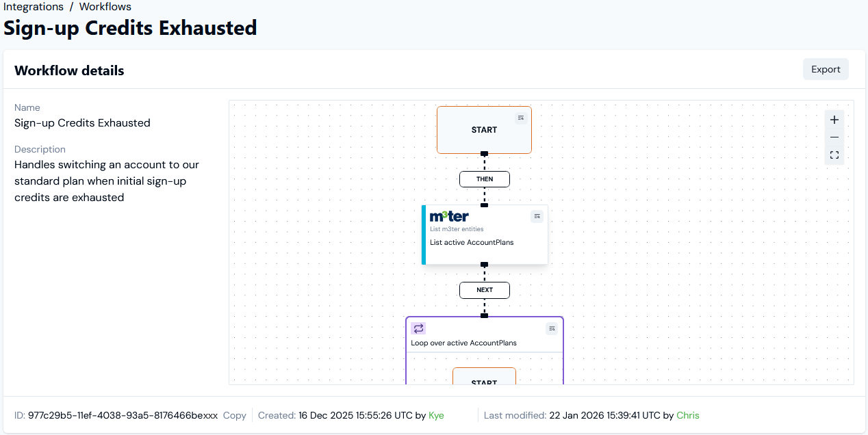Select the inner START node in loop
The width and height of the screenshot is (868, 435).
click(484, 376)
